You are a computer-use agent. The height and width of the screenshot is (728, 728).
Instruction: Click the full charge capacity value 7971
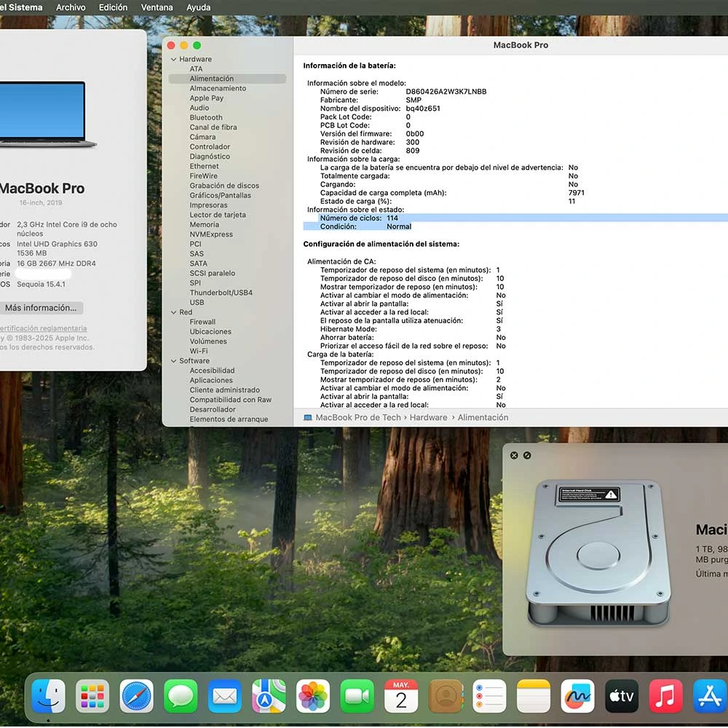pos(577,193)
